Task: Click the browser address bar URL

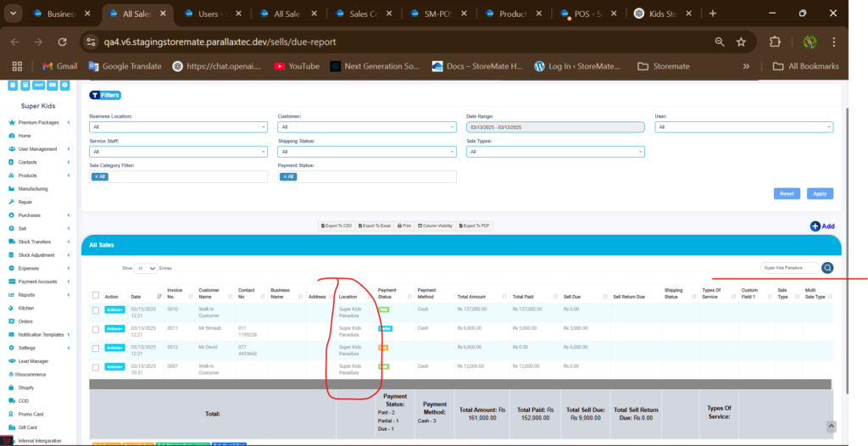Action: tap(220, 42)
